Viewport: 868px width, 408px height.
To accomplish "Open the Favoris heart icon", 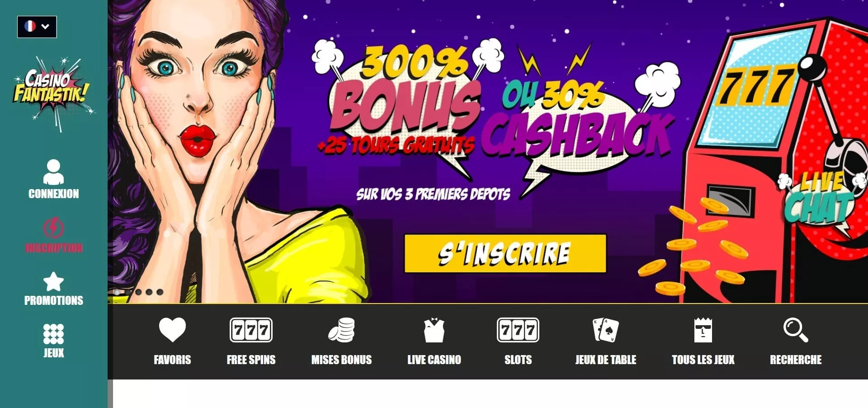I will click(172, 330).
